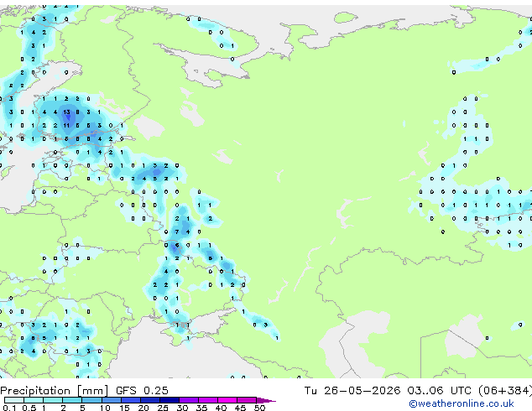This screenshot has width=532, height=411.
Task: Click the '25' legend scale label
Action: point(163,408)
